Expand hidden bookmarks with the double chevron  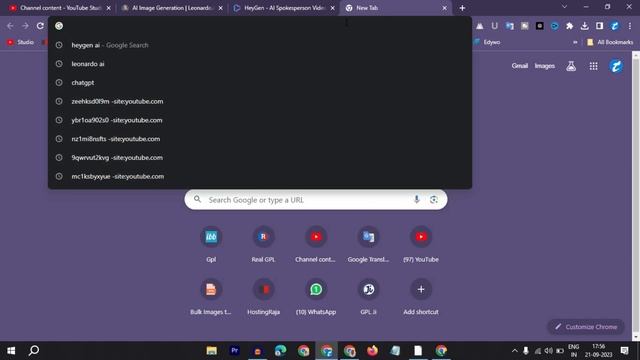pos(575,42)
